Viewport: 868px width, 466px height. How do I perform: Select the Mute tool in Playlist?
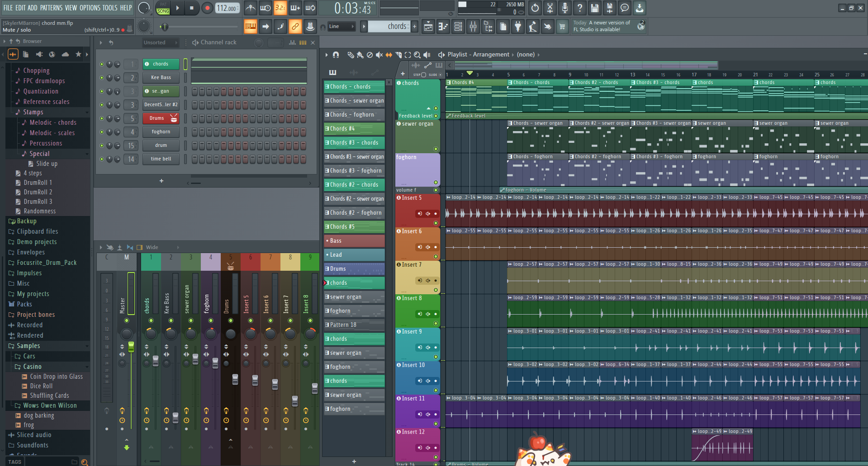379,55
